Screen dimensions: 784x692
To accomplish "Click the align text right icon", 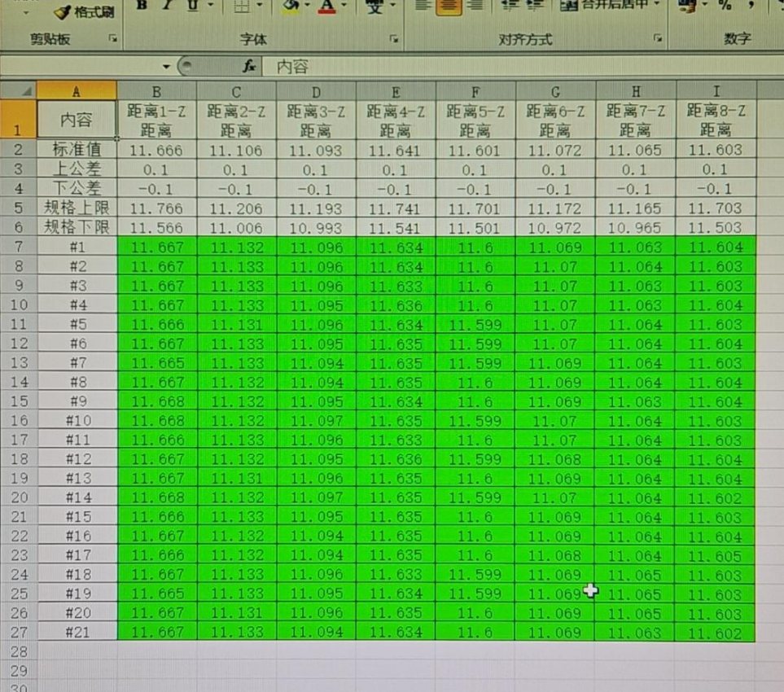I will [475, 7].
